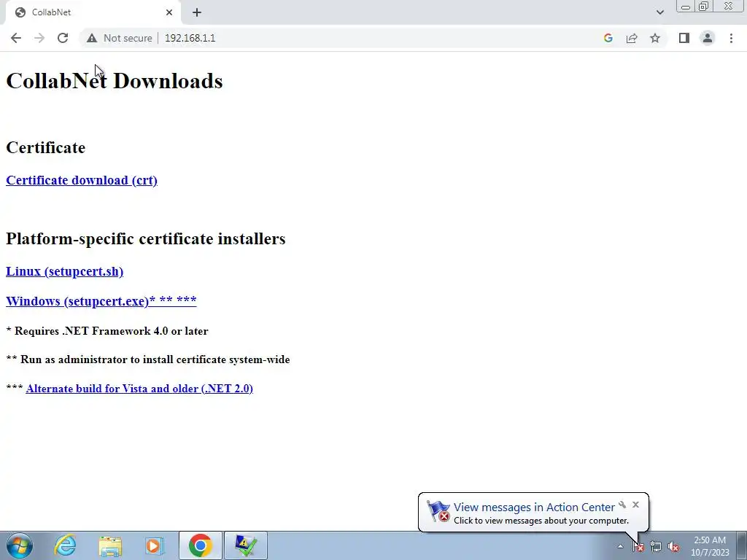Open the muted volume tray icon
747x560 pixels.
[673, 547]
